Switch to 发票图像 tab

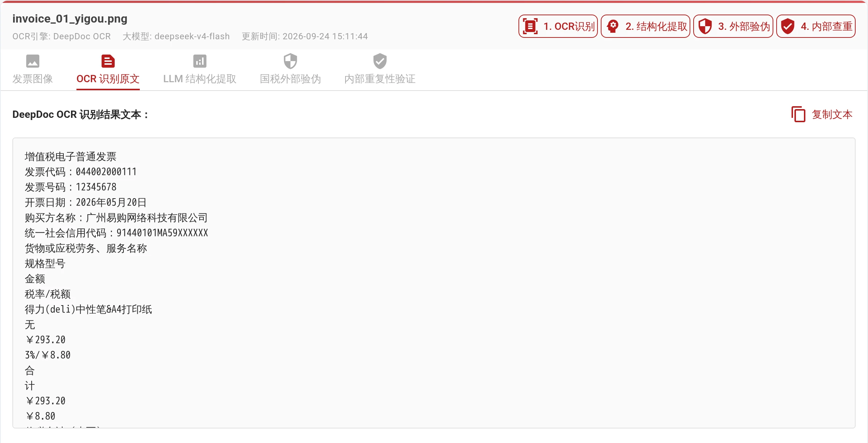33,70
